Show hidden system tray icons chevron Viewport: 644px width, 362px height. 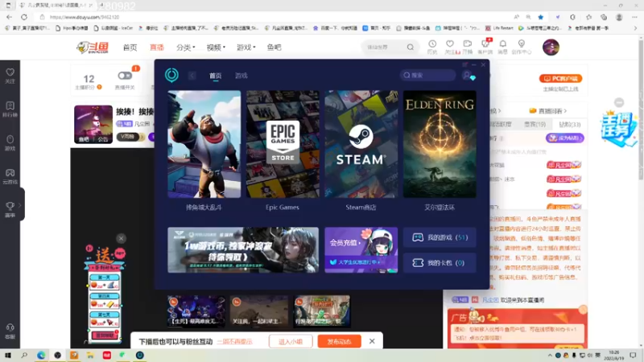550,355
